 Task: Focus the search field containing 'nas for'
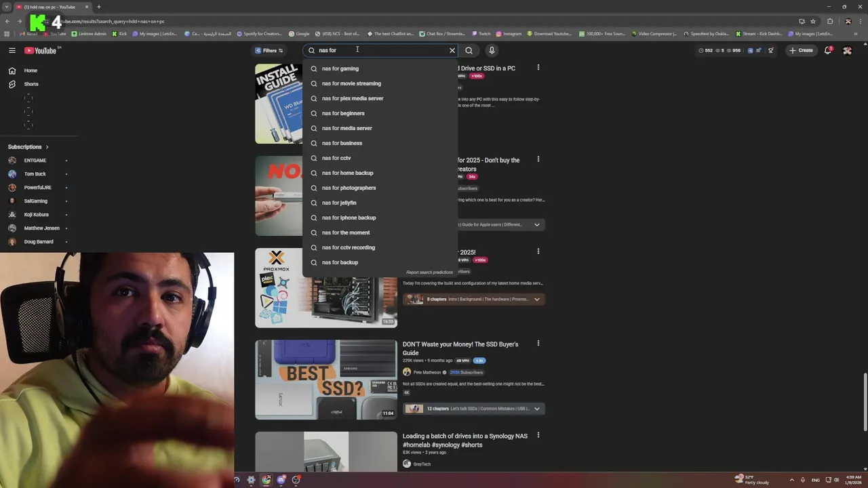coord(380,50)
